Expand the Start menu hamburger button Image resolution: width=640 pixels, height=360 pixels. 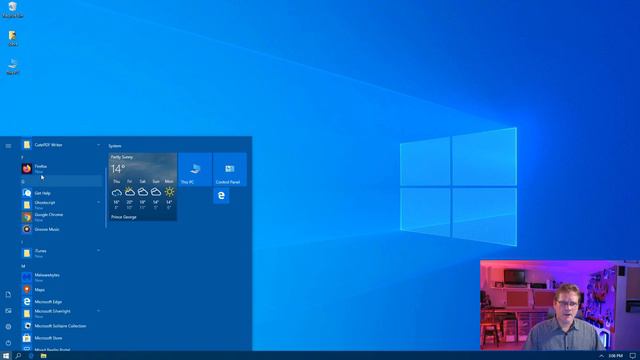tap(8, 146)
